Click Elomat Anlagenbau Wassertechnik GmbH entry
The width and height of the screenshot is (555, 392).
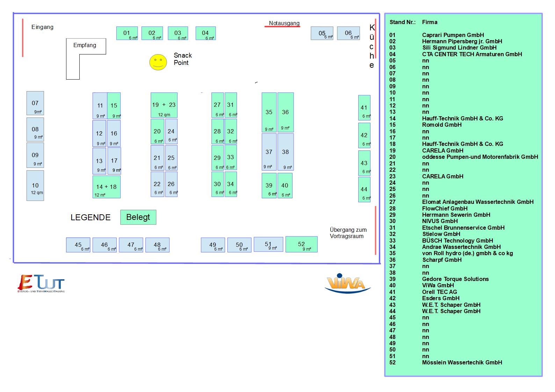click(478, 202)
